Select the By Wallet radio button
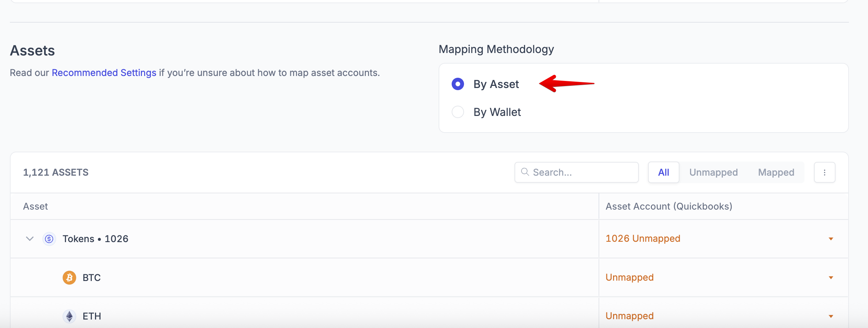Image resolution: width=868 pixels, height=328 pixels. coord(458,112)
